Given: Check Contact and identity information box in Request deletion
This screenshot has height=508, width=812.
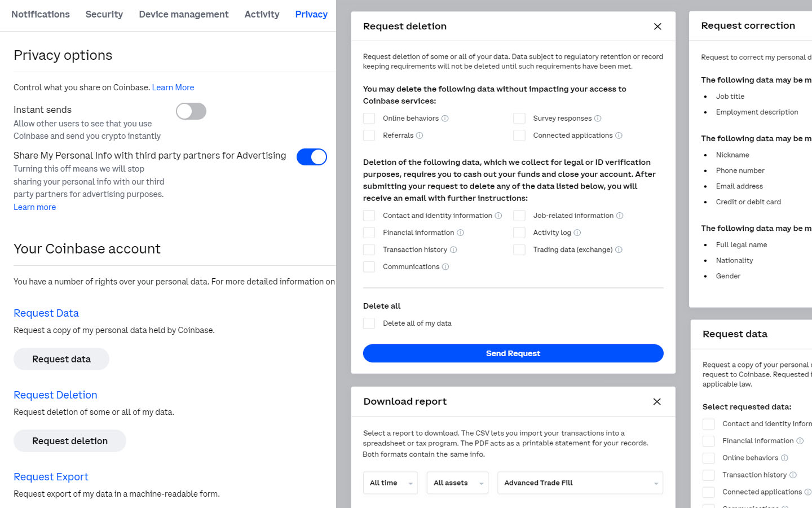Looking at the screenshot, I should (x=369, y=216).
